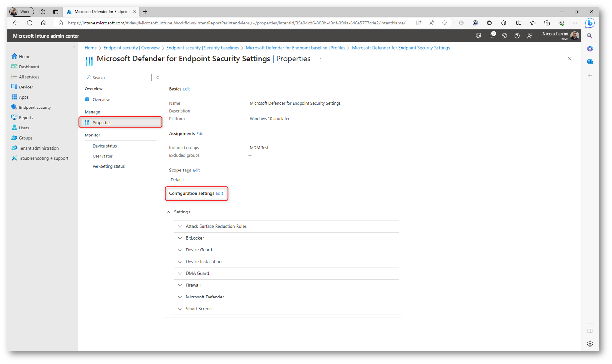This screenshot has height=364, width=612.
Task: Open Home in the Intune sidebar
Action: coord(25,56)
